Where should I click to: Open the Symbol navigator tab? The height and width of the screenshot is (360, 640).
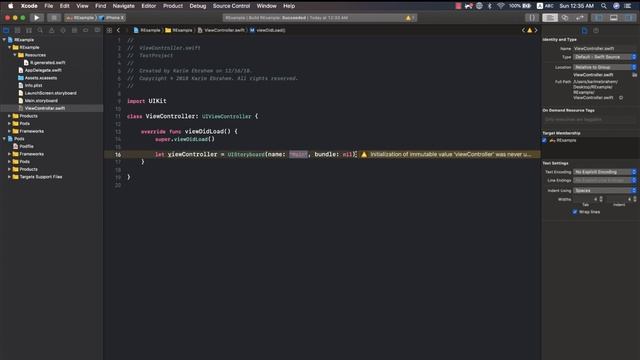tap(29, 30)
